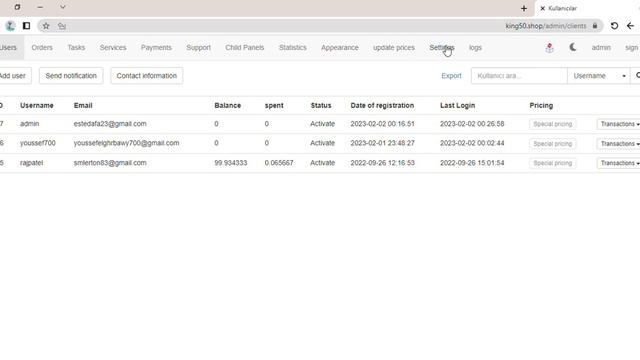Toggle dark mode moon icon
The image size is (640, 360).
click(573, 47)
